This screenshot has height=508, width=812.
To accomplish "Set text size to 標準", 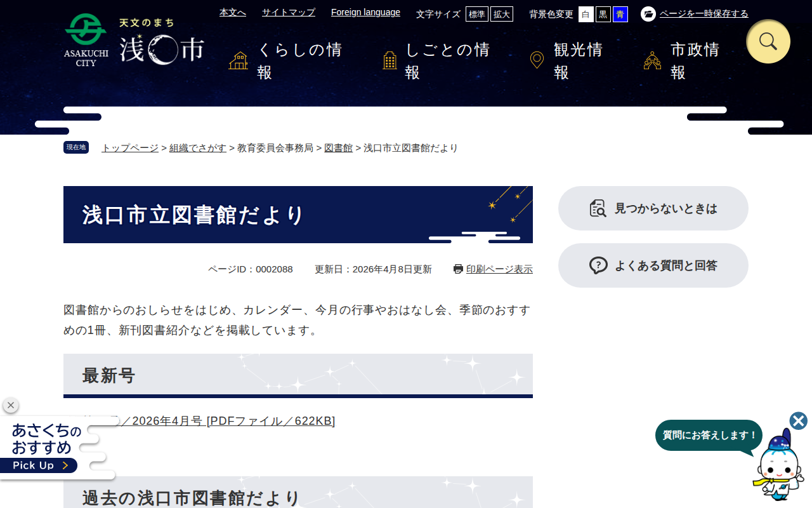I will pyautogui.click(x=477, y=14).
